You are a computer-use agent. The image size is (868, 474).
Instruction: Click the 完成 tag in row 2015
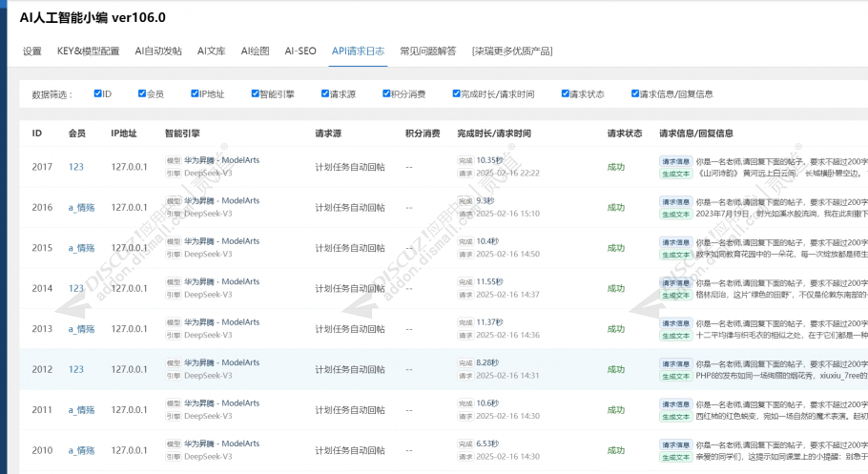coord(465,241)
